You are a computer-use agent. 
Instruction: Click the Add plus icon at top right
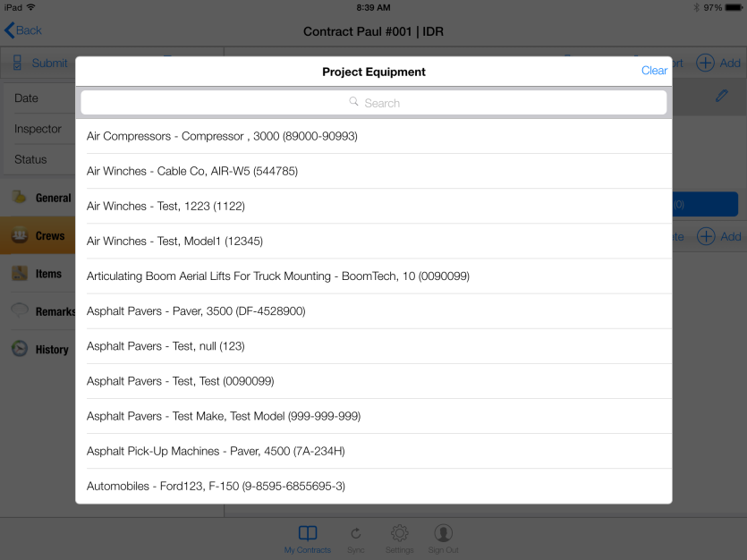point(706,63)
